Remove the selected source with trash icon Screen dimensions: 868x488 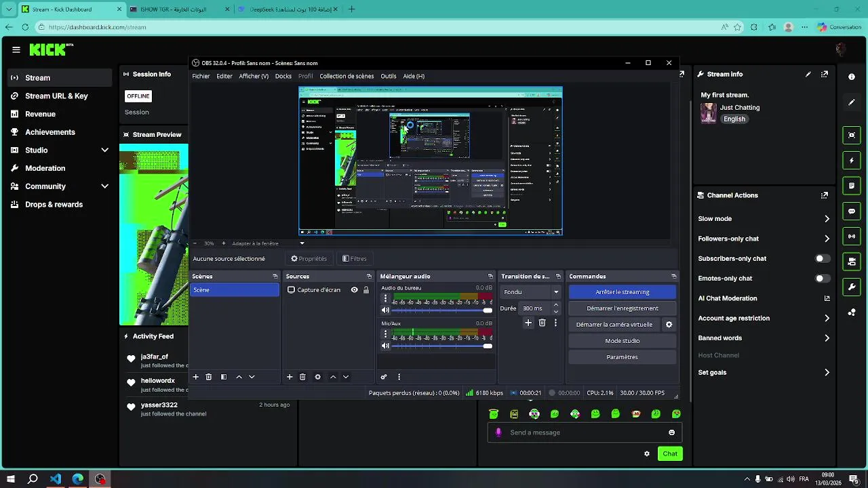(302, 377)
